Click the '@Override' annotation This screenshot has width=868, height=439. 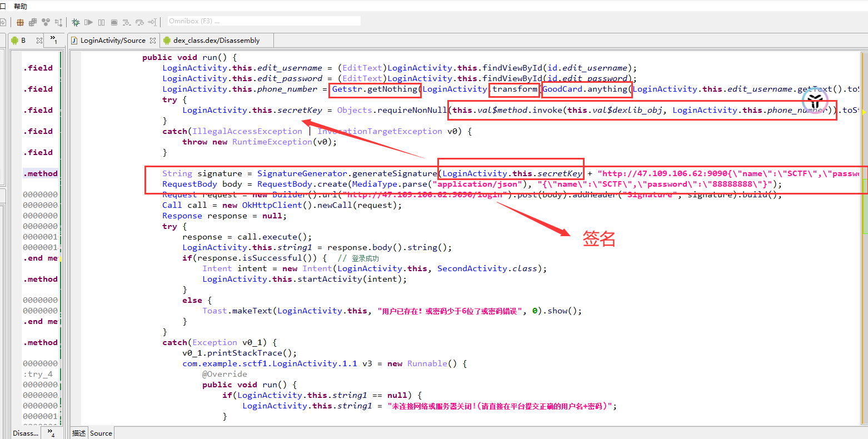(x=225, y=374)
